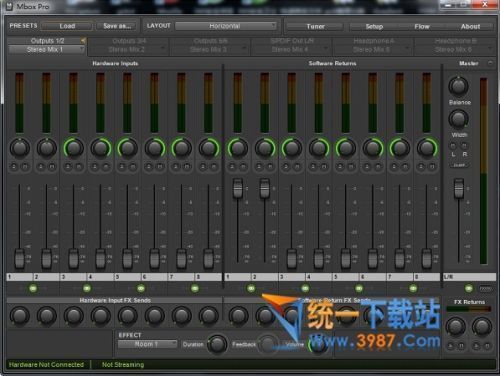This screenshot has height=376, width=500.
Task: Switch to the Tuner tab
Action: (315, 26)
